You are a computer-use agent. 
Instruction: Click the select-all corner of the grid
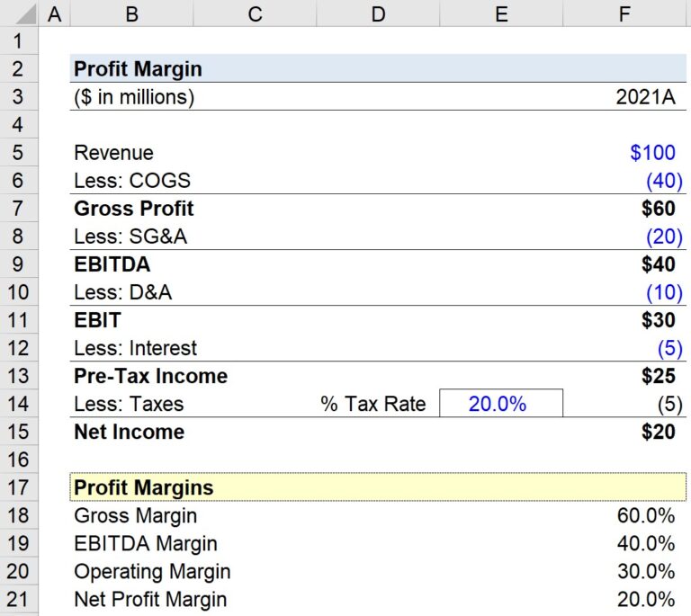18,13
